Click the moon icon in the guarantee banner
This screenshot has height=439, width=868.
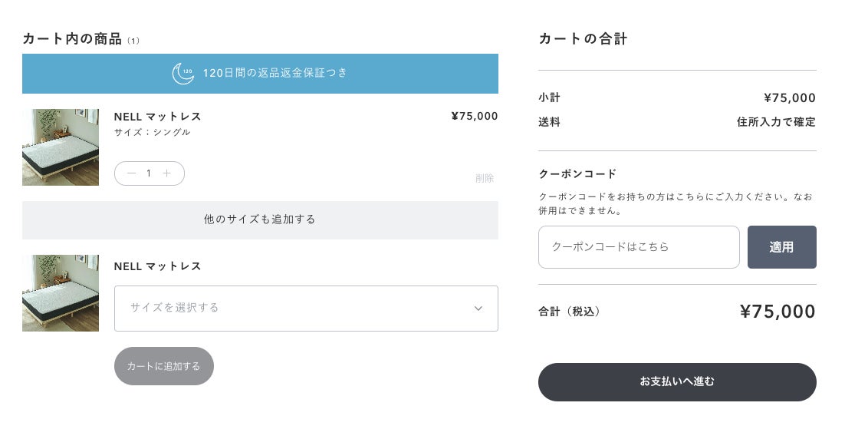coord(182,74)
